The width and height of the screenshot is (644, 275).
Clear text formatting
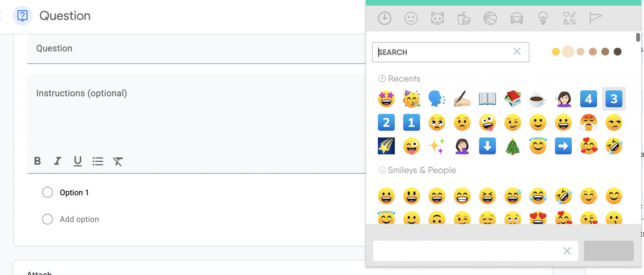pyautogui.click(x=118, y=161)
